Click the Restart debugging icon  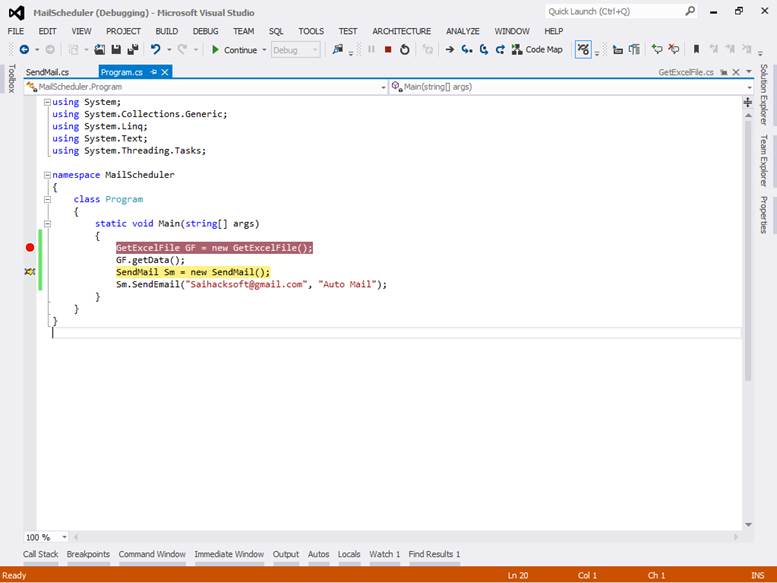[404, 49]
